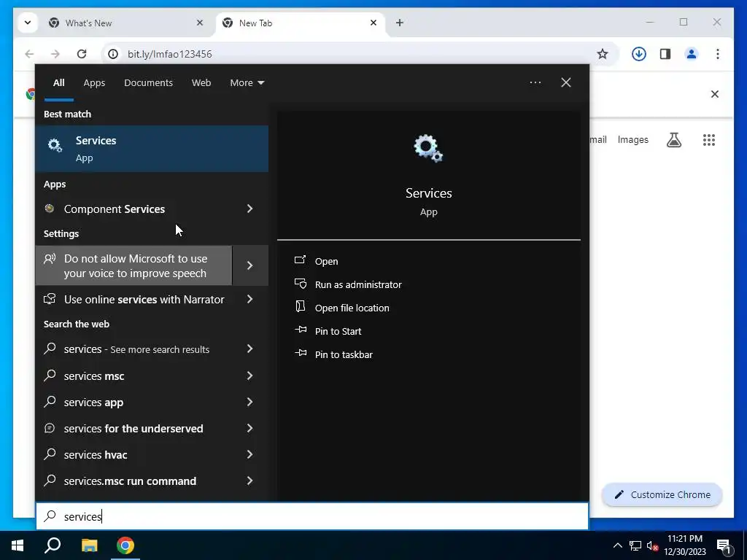Click Customize Chrome button
The width and height of the screenshot is (747, 560).
(x=662, y=495)
